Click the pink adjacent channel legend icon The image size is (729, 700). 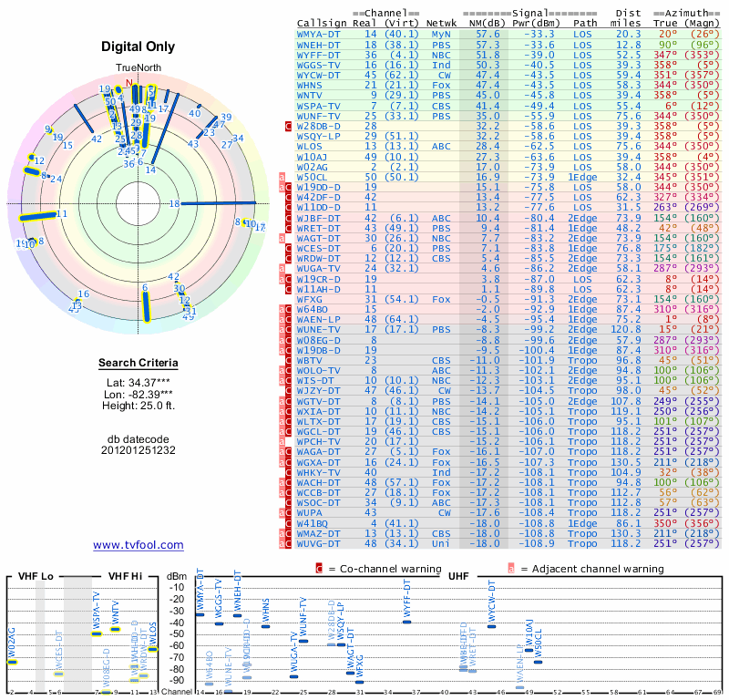511,569
